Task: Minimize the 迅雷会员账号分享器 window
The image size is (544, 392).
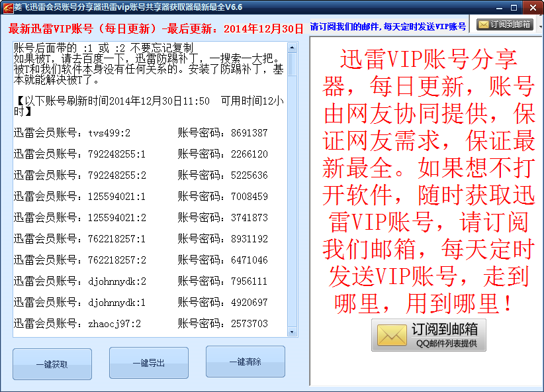Action: pyautogui.click(x=499, y=7)
